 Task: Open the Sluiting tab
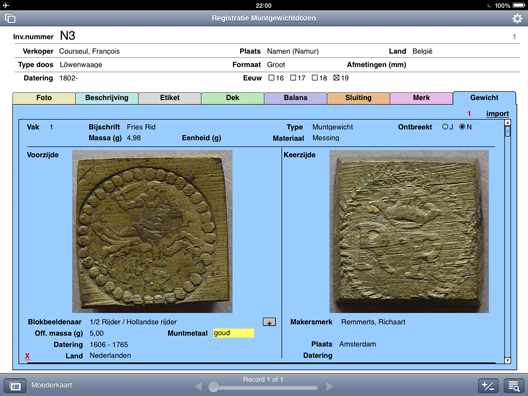pos(358,98)
